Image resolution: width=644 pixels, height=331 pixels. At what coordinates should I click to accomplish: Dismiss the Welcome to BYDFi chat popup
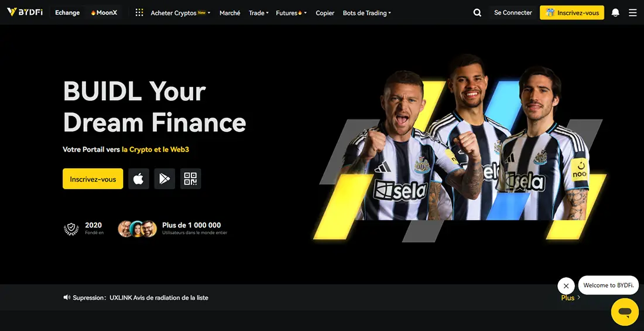(566, 286)
